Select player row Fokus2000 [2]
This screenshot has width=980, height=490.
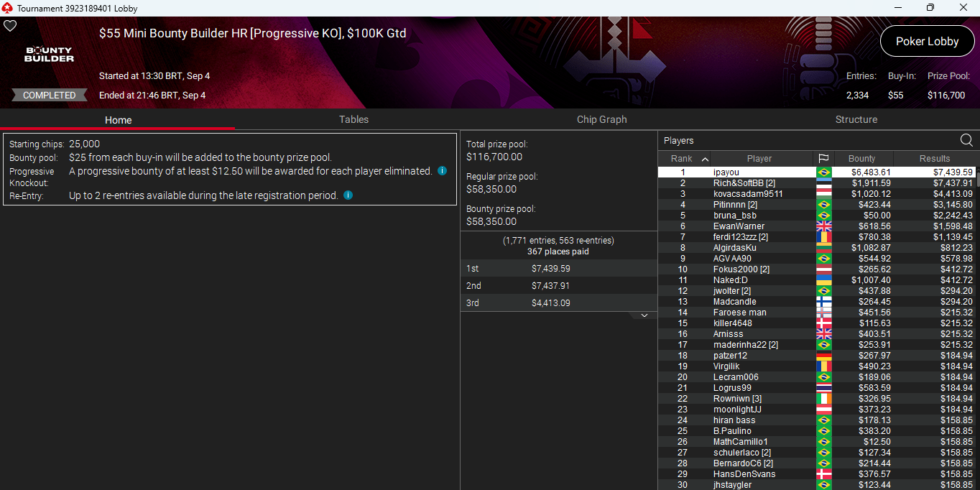point(816,269)
